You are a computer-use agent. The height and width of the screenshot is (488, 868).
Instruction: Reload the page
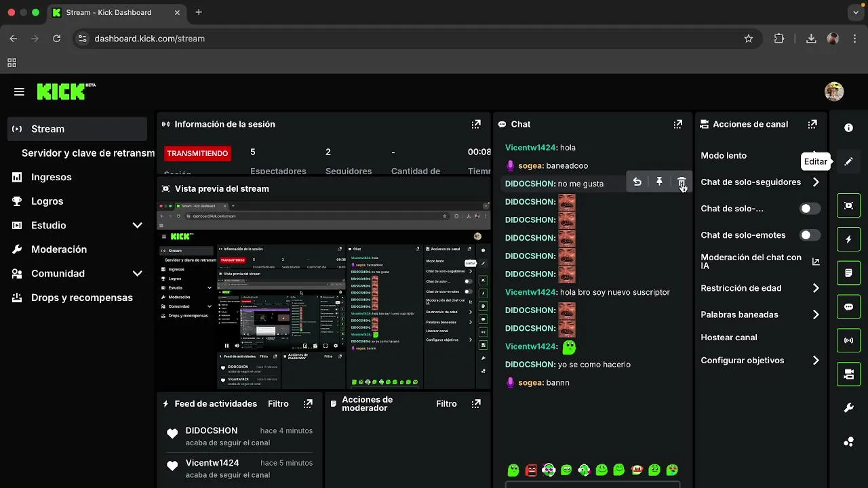click(57, 39)
